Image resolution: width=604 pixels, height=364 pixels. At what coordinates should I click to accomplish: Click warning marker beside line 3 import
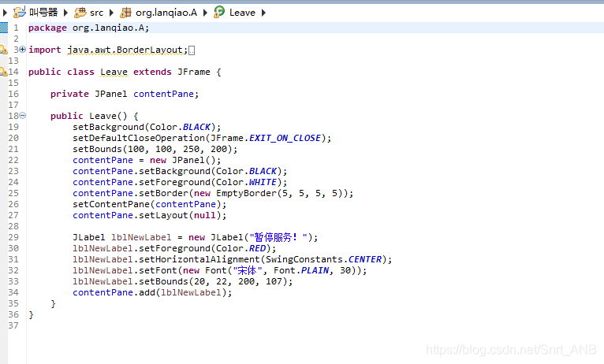click(3, 50)
